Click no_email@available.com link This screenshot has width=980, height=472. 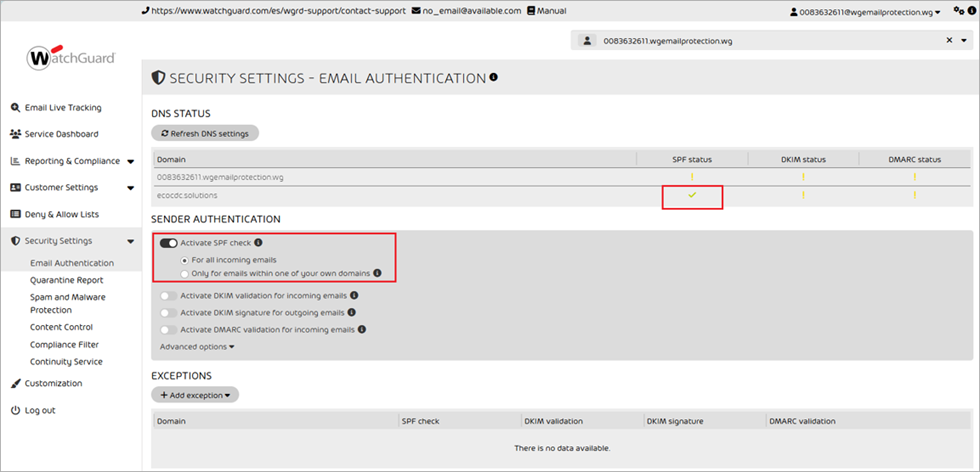472,11
